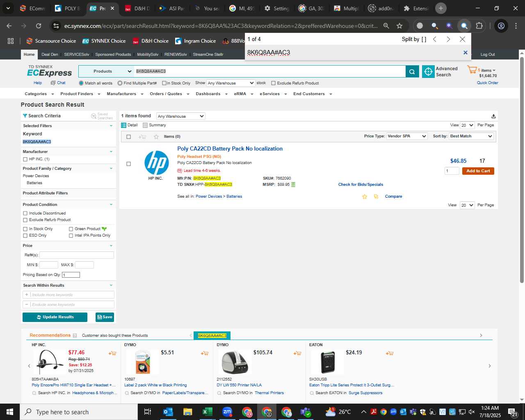Click favorites star icon in list header
This screenshot has width=525, height=420.
coord(156,137)
